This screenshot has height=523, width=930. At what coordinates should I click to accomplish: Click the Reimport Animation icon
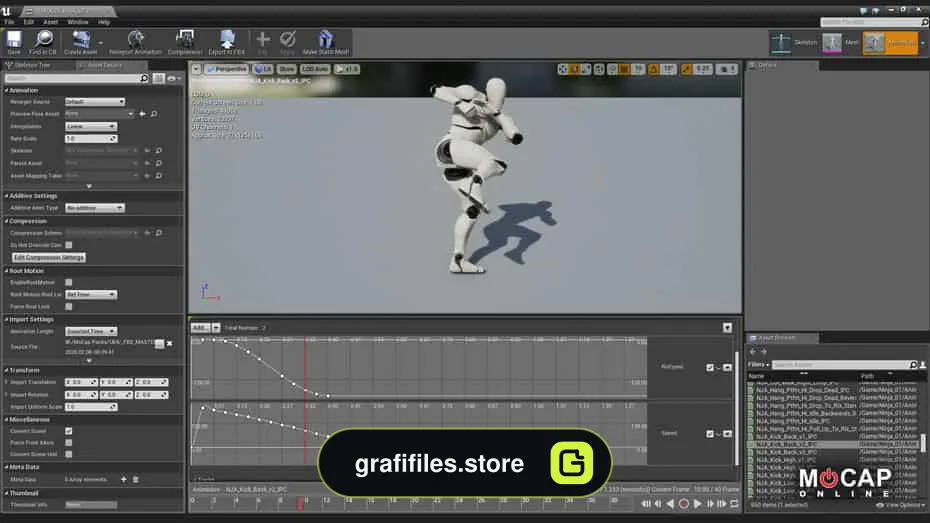point(135,42)
